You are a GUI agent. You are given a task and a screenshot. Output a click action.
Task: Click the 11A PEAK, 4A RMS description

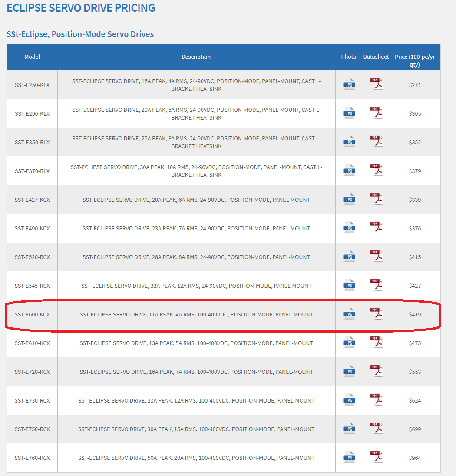pos(196,314)
